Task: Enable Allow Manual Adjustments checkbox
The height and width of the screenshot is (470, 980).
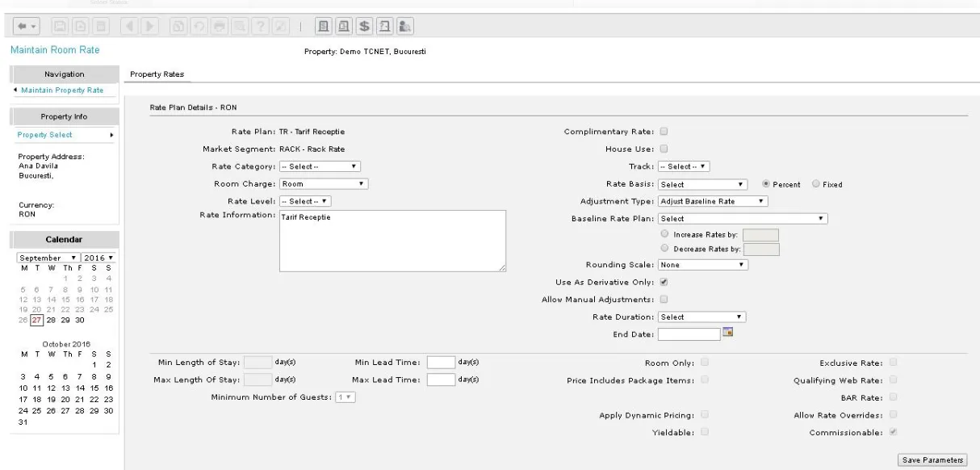Action: tap(664, 300)
